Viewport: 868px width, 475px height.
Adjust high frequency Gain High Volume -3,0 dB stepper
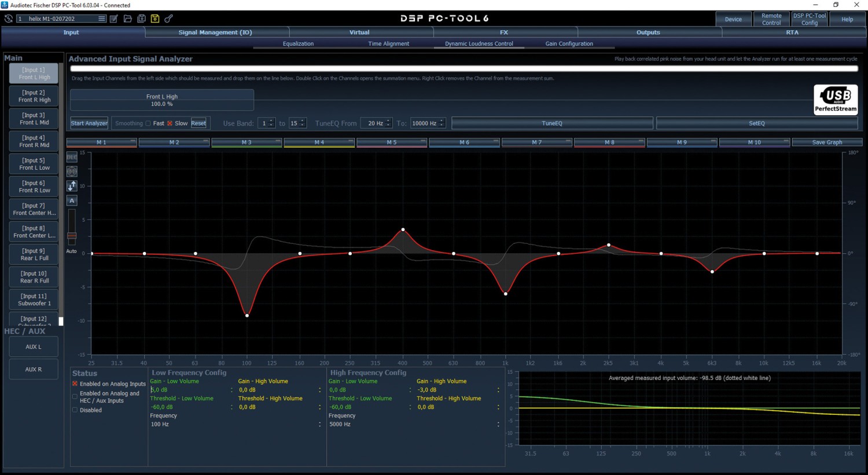click(x=498, y=390)
